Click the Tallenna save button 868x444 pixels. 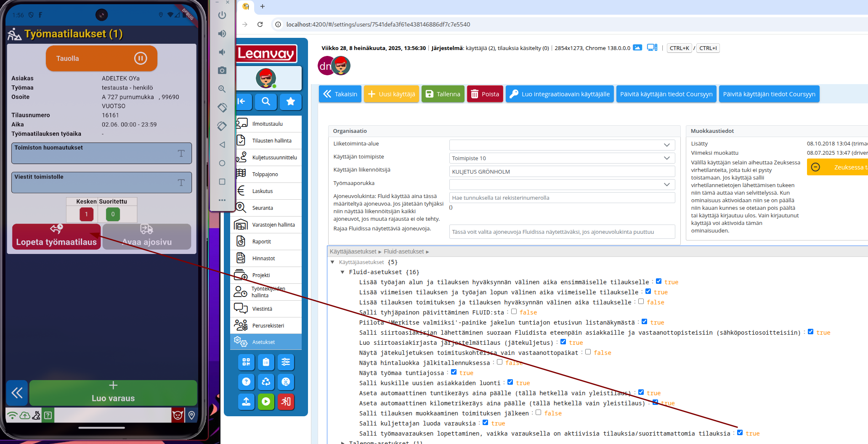443,94
